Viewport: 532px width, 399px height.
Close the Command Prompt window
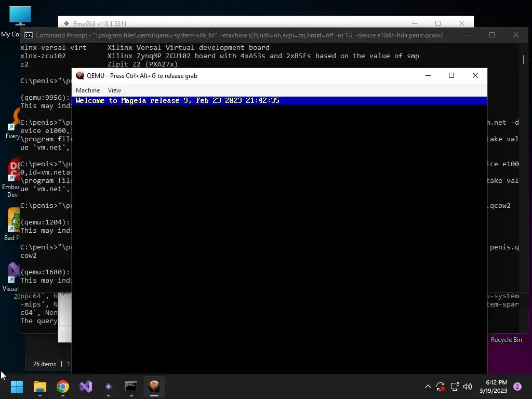point(516,35)
